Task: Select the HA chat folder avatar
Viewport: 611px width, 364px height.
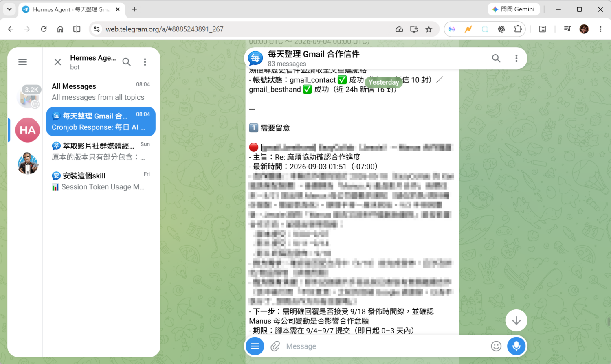Action: tap(28, 130)
